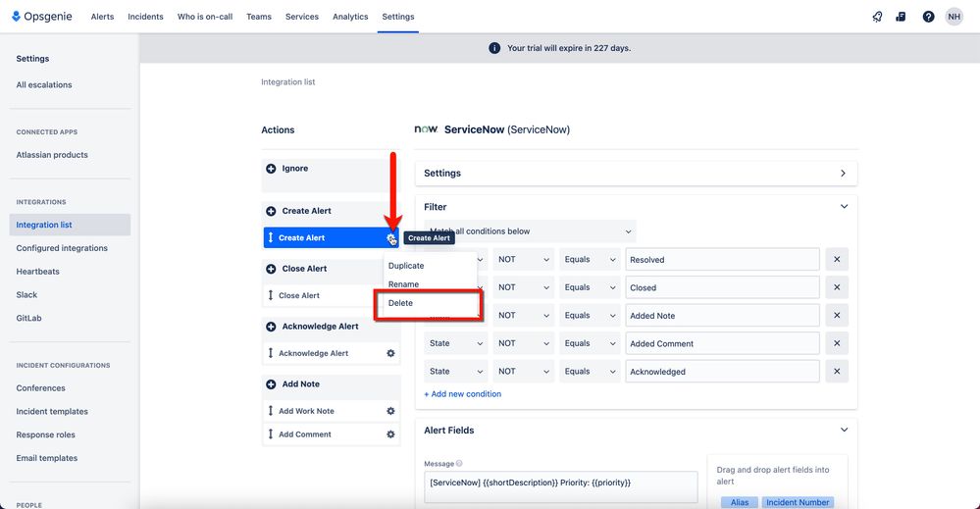
Task: Click + Add new condition link
Action: 462,394
